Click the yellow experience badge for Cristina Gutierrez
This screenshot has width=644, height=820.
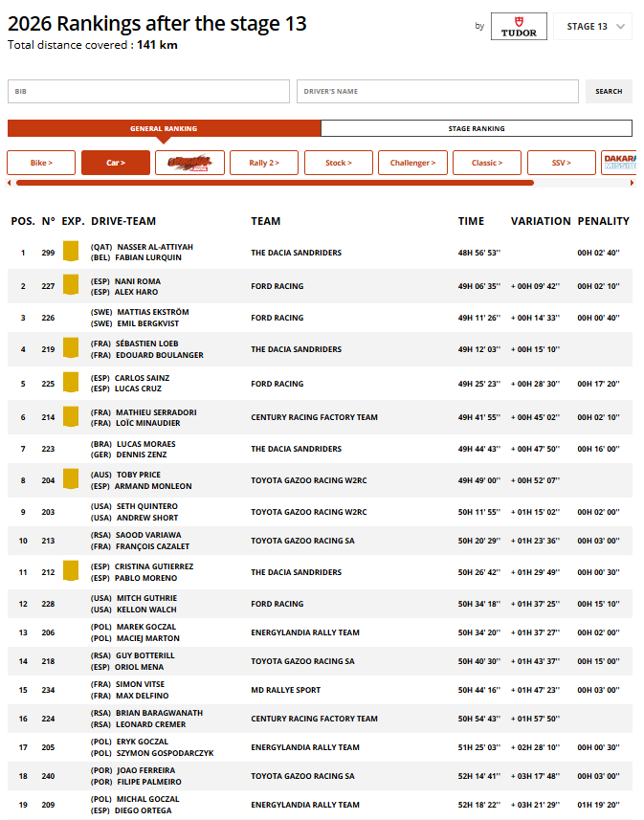coord(71,570)
